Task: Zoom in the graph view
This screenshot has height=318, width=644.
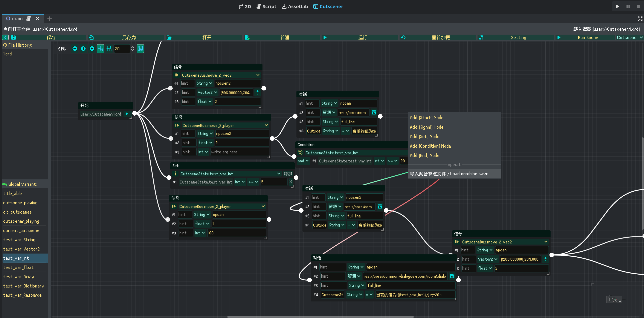Action: tap(92, 49)
